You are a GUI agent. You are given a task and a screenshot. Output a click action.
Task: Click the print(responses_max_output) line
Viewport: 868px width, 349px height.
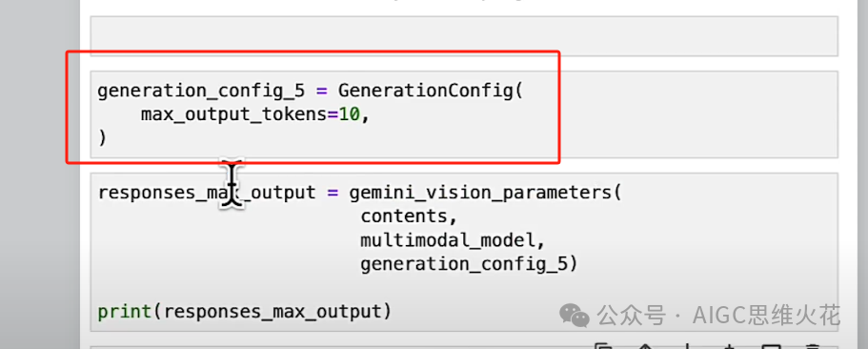(244, 312)
